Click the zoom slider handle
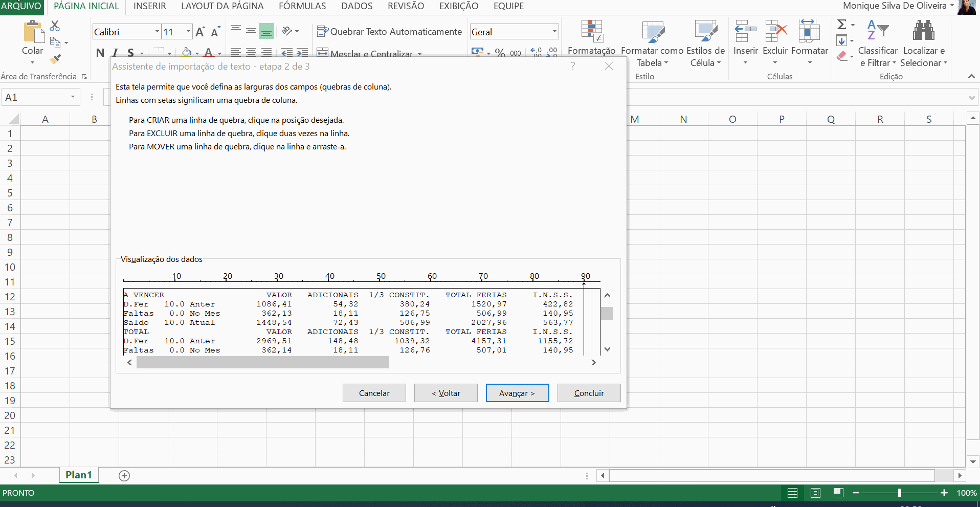Screen dimensions: 980x507 tap(899, 493)
